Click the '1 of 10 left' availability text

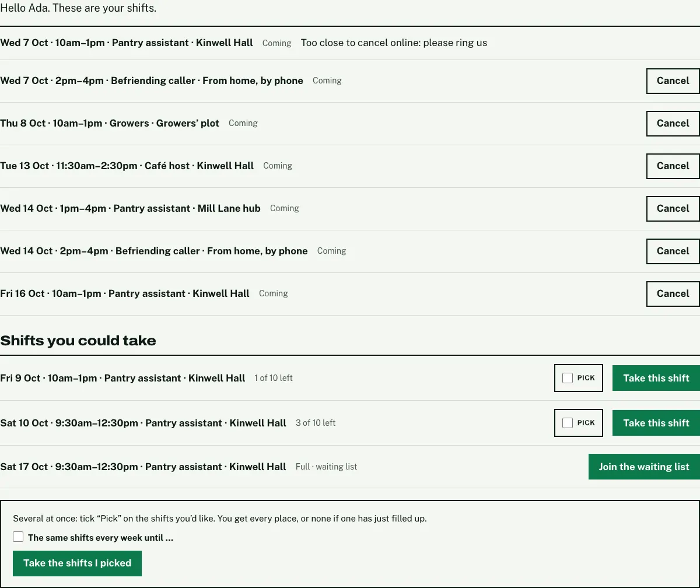point(274,378)
